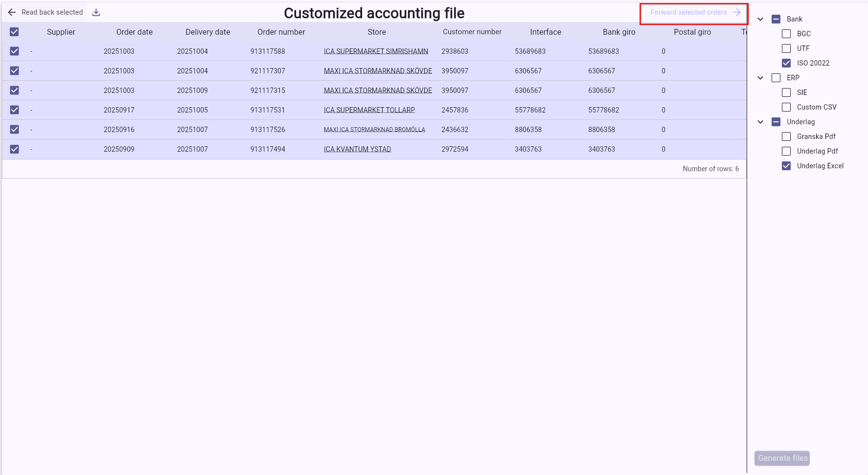Select Underlag Excel label in the tree

821,166
